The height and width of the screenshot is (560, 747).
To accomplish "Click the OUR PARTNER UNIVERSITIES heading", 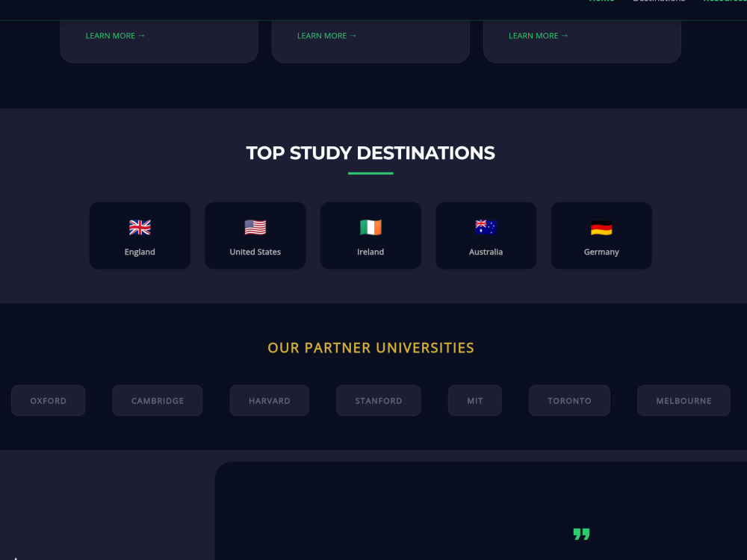I will (x=371, y=348).
